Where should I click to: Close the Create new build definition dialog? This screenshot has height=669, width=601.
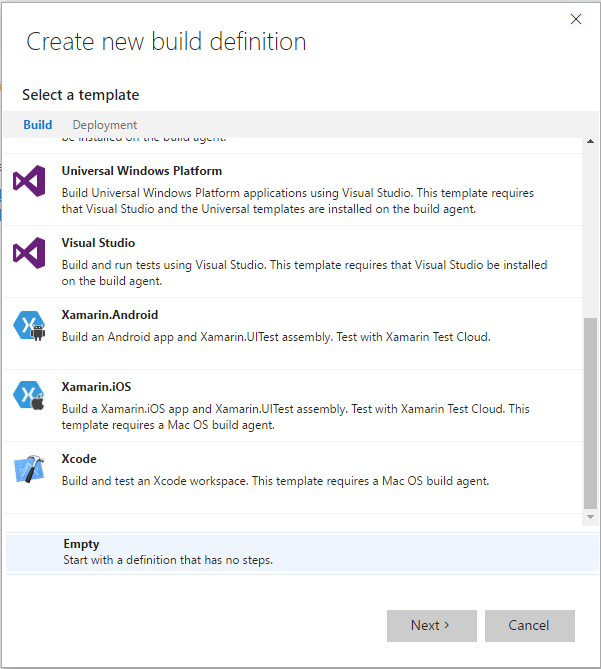(576, 19)
